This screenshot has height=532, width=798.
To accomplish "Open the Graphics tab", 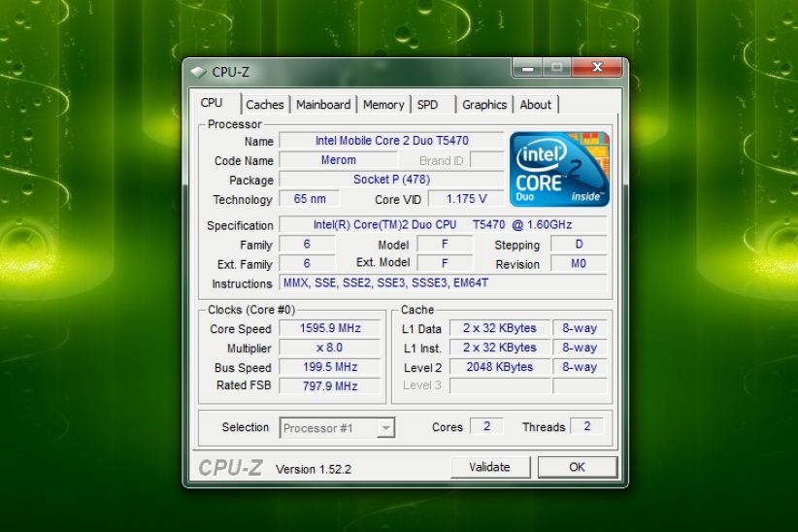I will [484, 105].
